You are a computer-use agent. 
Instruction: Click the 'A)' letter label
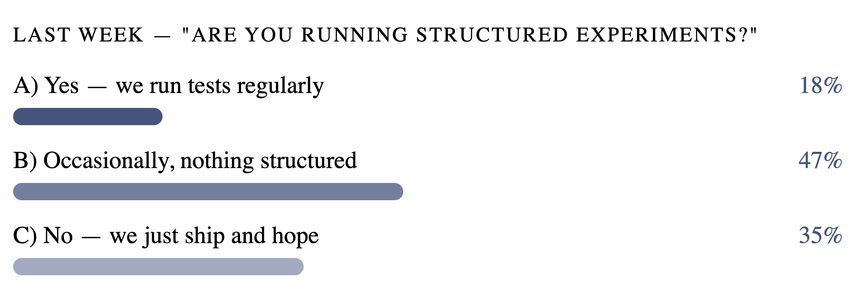point(26,86)
